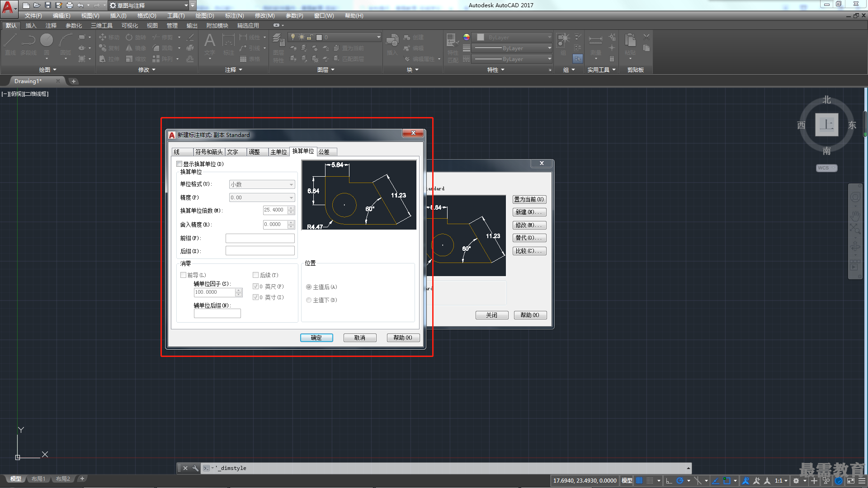The height and width of the screenshot is (488, 868).
Task: Click the full navigation wheel icon in the navigation bar
Action: click(855, 197)
